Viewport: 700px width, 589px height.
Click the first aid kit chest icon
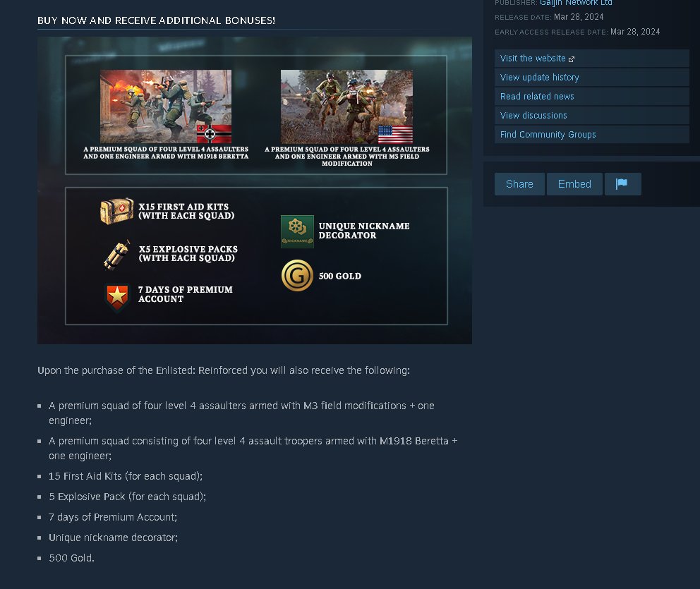click(x=117, y=211)
